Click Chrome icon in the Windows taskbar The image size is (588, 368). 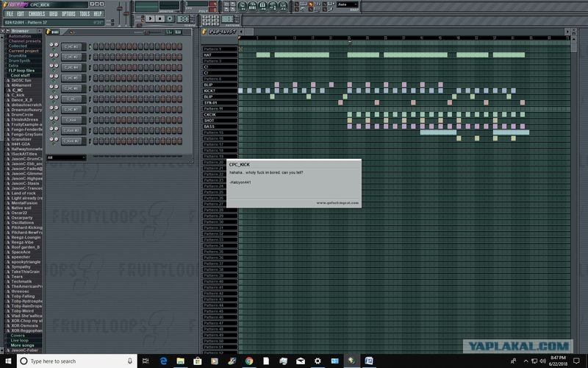(249, 361)
